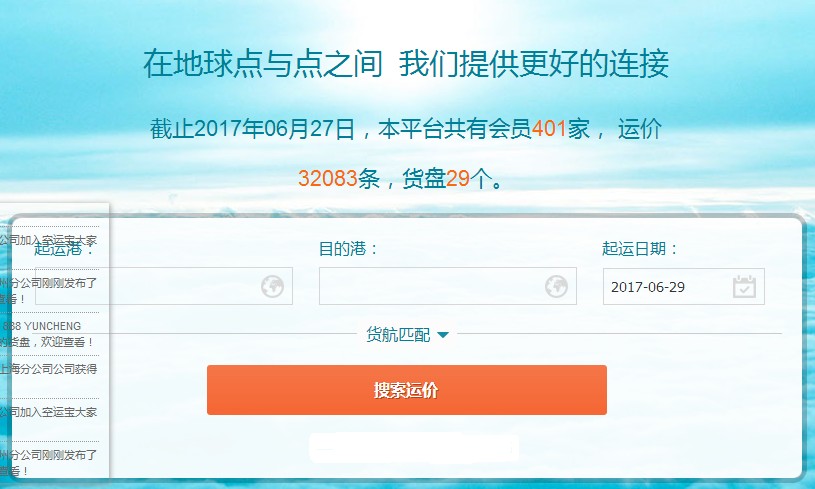Click the globe icon in origin port field
The width and height of the screenshot is (815, 489).
click(272, 286)
